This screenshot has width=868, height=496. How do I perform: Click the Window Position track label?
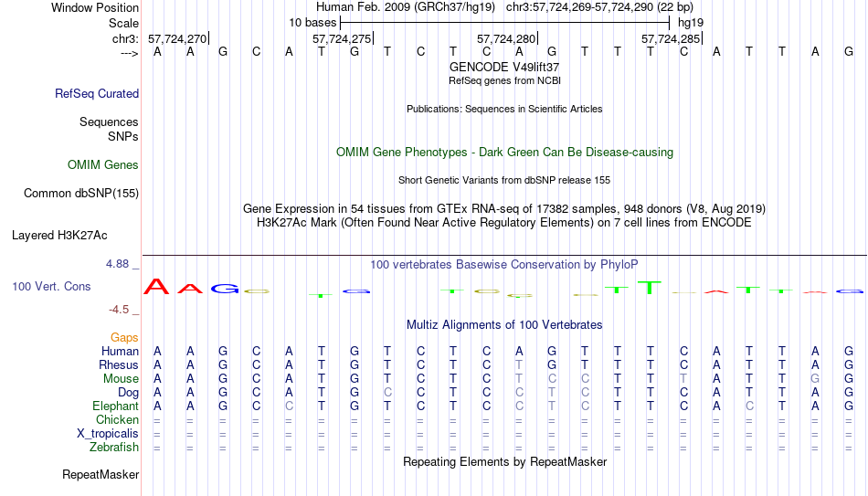(95, 7)
